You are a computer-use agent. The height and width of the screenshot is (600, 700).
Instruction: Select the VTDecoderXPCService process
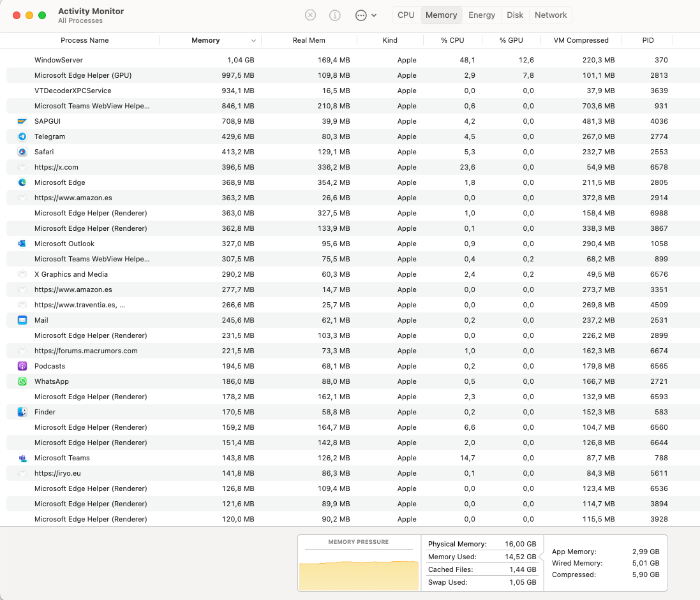tap(73, 91)
